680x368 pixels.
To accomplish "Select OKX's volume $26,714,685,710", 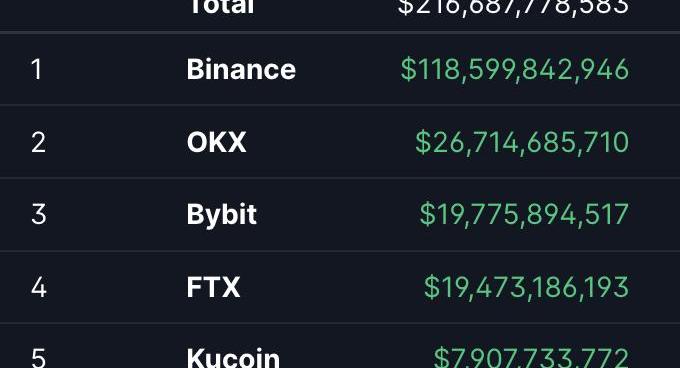I will point(522,143).
